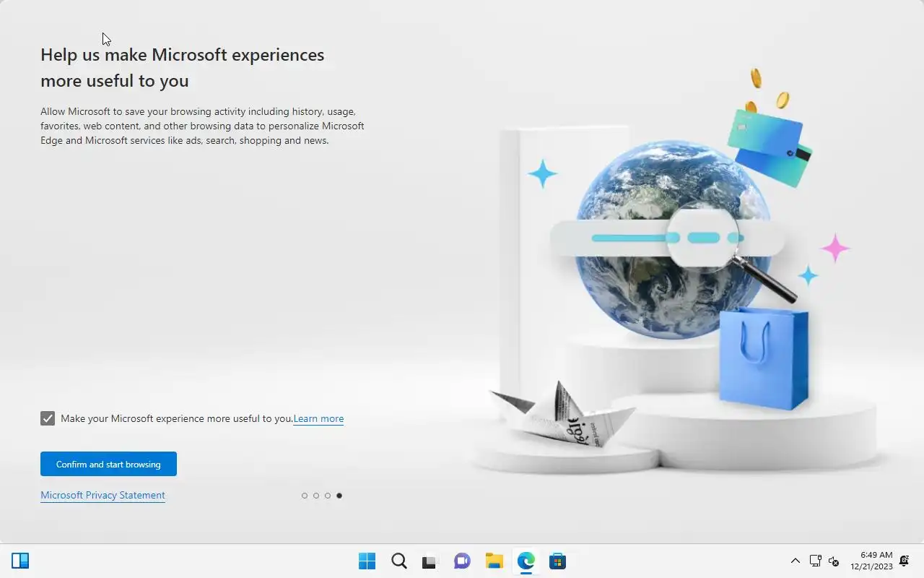
Task: Open File Explorer from the taskbar
Action: click(x=494, y=561)
